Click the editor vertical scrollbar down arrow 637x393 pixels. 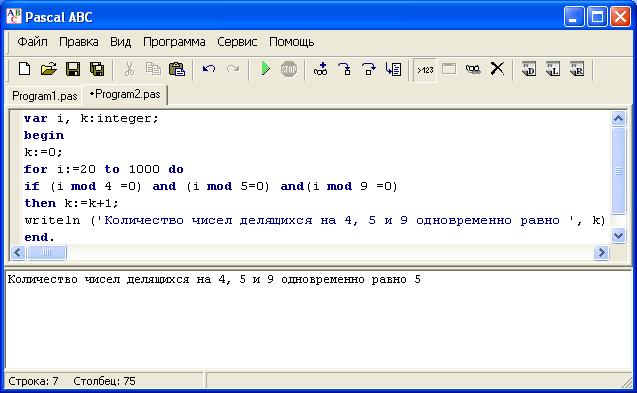618,235
